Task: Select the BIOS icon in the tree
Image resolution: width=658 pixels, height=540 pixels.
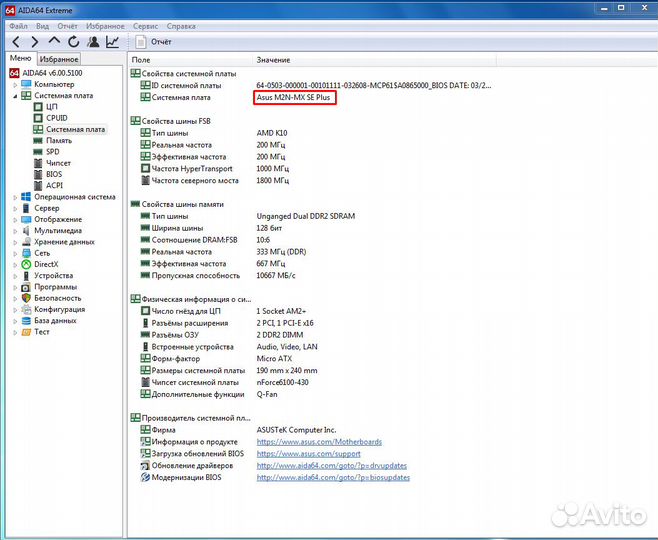Action: click(x=38, y=174)
